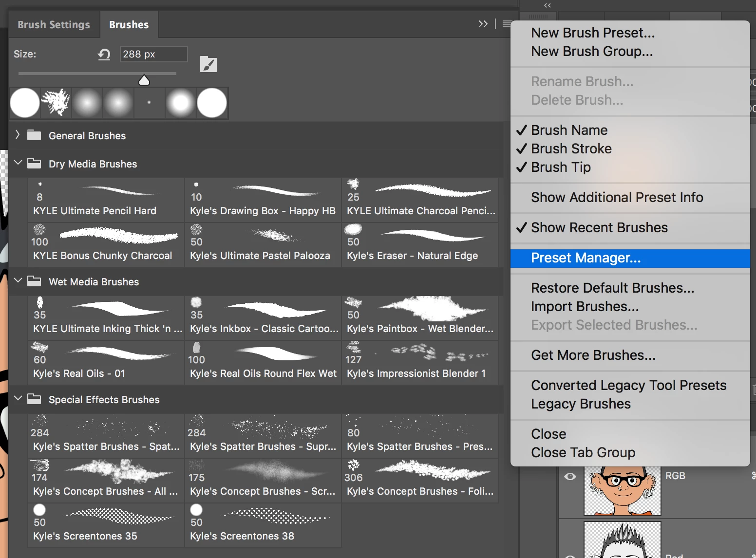Screen dimensions: 756x558
Task: Select the last recent hard round brush
Action: coord(211,103)
